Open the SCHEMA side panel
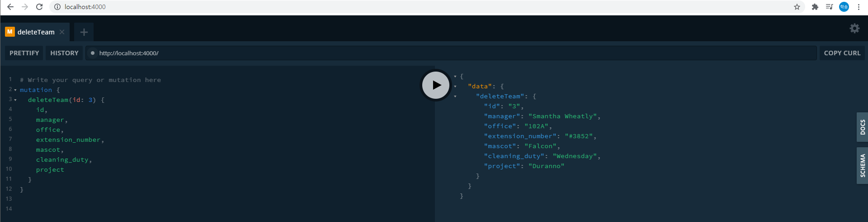The width and height of the screenshot is (868, 222). pyautogui.click(x=863, y=165)
